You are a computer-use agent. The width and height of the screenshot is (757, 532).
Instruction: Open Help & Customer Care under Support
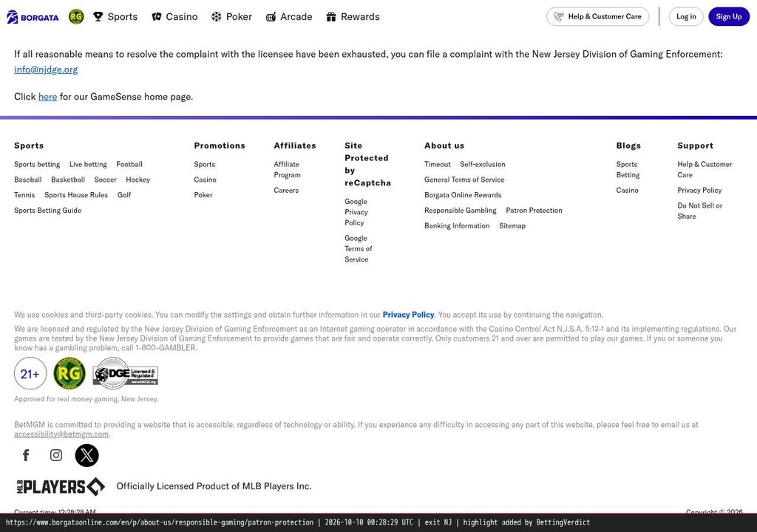point(705,169)
